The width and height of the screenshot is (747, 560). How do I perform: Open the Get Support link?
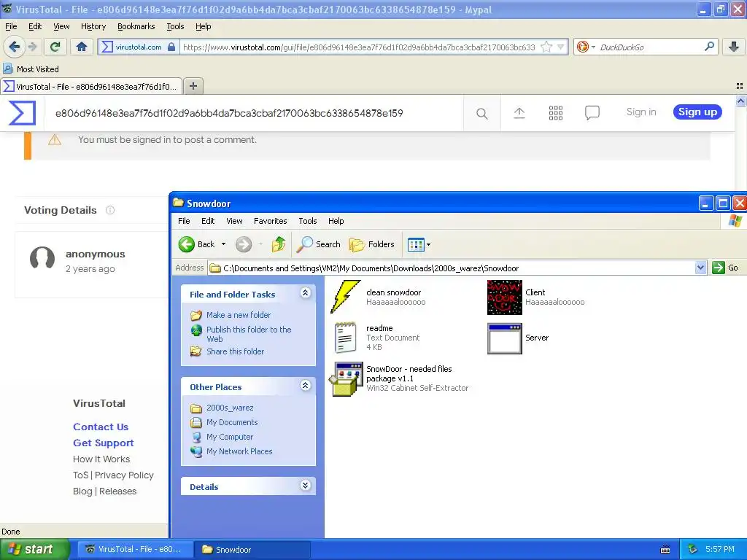coord(104,443)
